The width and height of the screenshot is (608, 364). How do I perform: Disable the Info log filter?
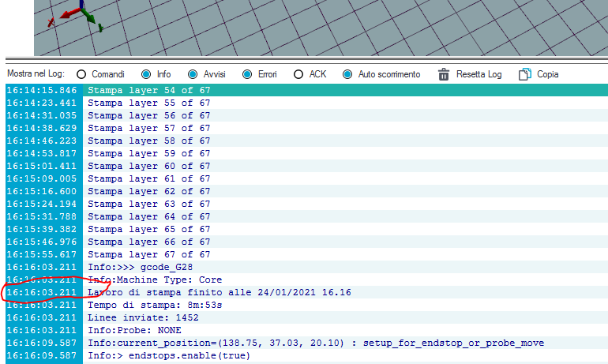tap(146, 74)
